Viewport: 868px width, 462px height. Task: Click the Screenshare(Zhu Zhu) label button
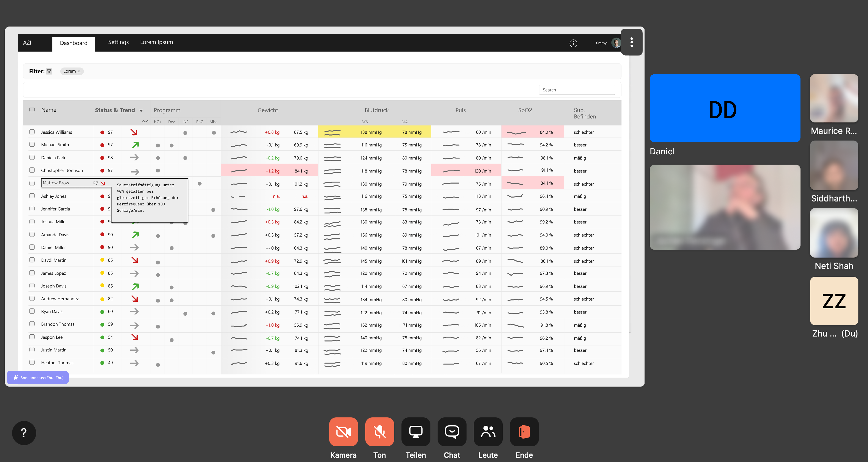(x=38, y=377)
